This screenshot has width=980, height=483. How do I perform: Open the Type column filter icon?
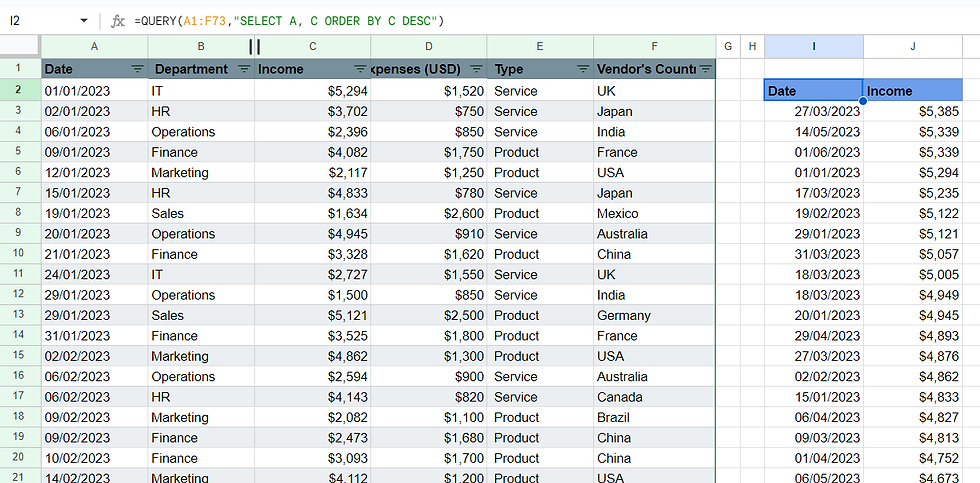(x=583, y=69)
